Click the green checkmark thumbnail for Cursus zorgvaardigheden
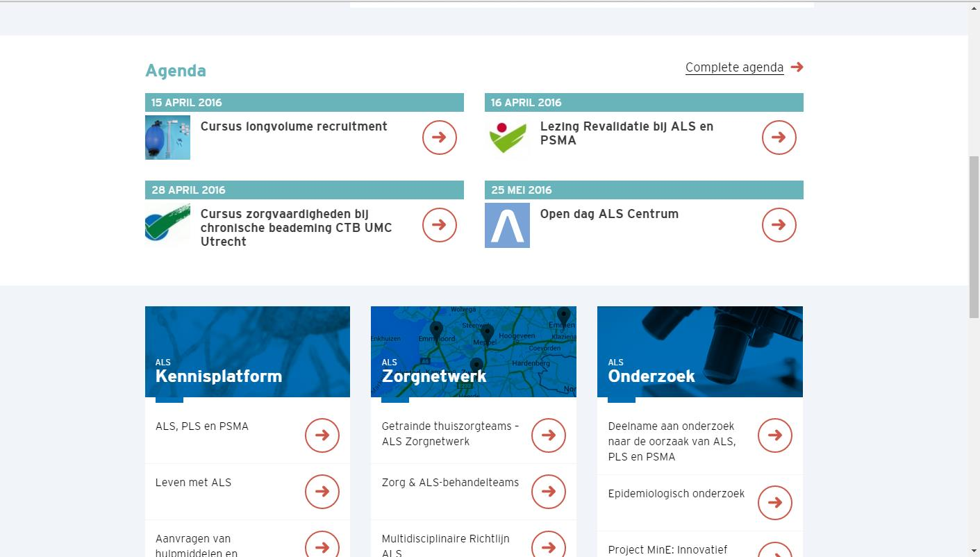The width and height of the screenshot is (980, 557). 167,225
